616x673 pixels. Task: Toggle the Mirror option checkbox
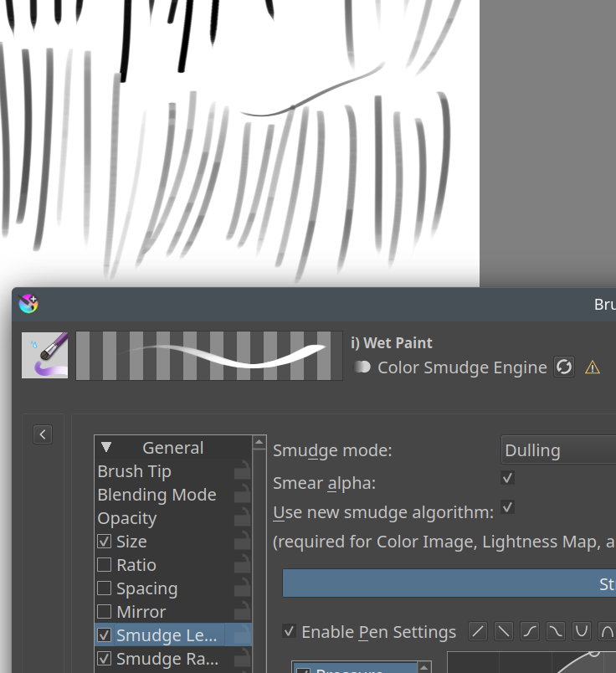105,612
